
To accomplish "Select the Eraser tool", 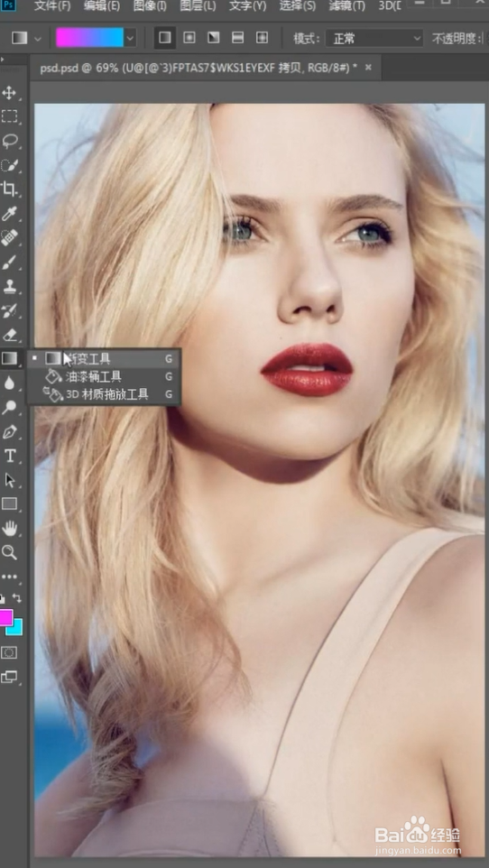I will click(9, 335).
